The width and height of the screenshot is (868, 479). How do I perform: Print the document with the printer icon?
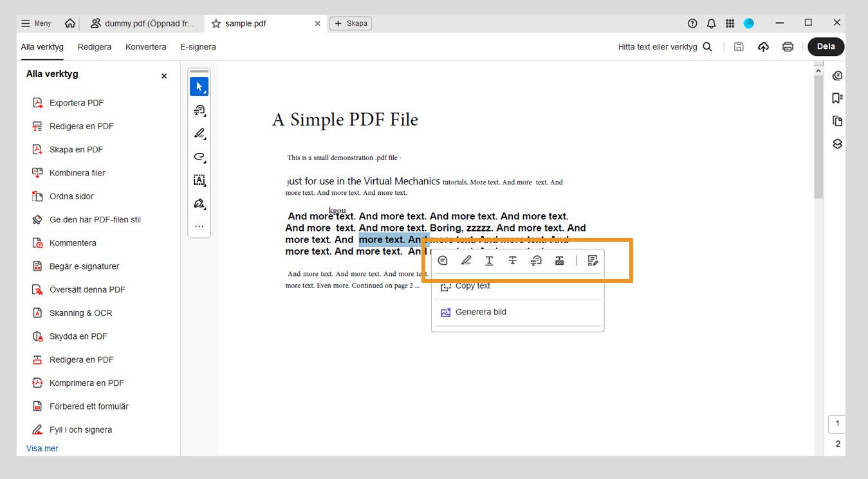788,46
